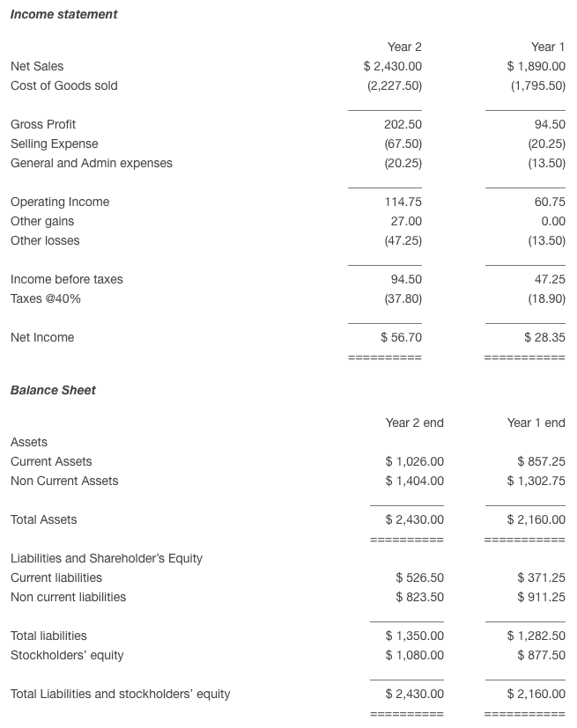The image size is (577, 728).
Task: Select Year 1 Other losses (13.50)
Action: click(x=546, y=241)
